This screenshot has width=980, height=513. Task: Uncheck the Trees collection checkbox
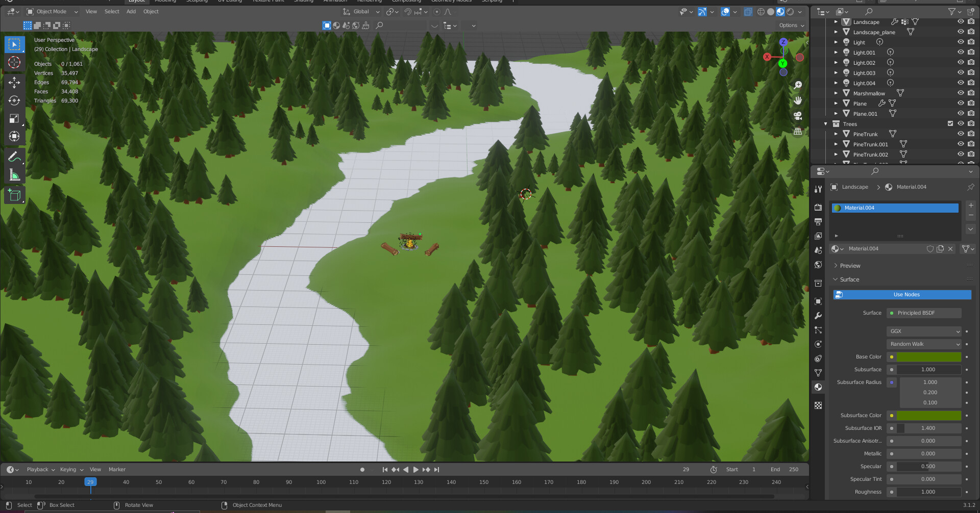point(950,124)
